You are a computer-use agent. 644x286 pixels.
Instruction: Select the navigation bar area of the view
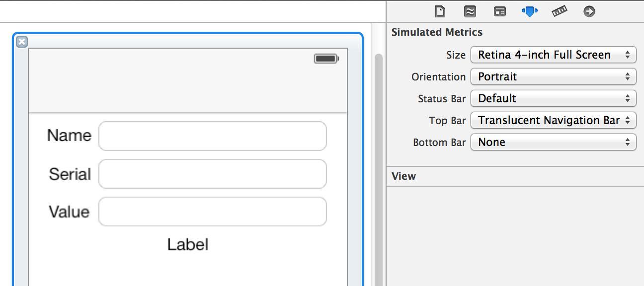tap(188, 91)
